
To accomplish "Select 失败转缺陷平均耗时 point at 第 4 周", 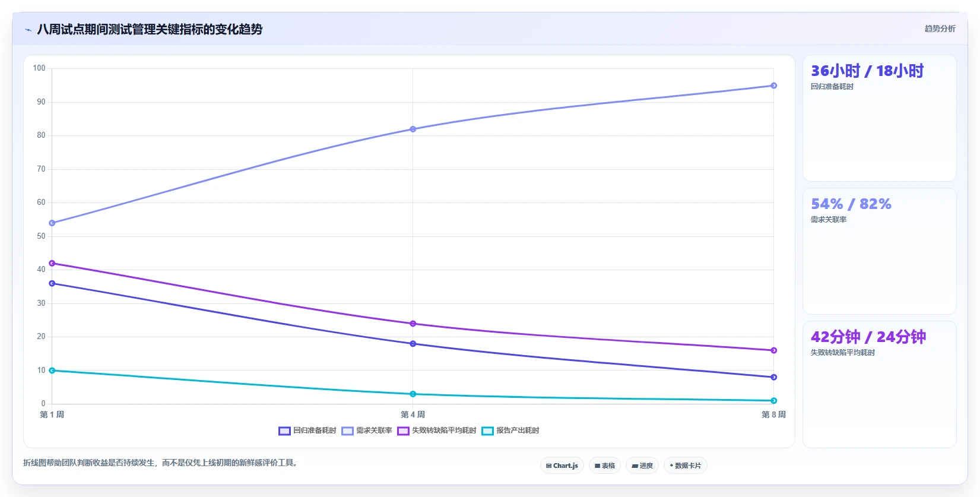I will [413, 324].
